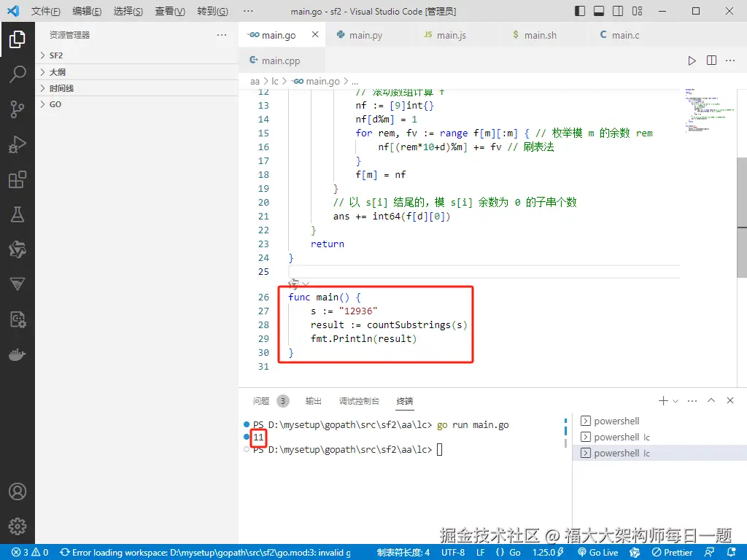Open the 选择(S) menu
747x560 pixels.
tap(128, 11)
